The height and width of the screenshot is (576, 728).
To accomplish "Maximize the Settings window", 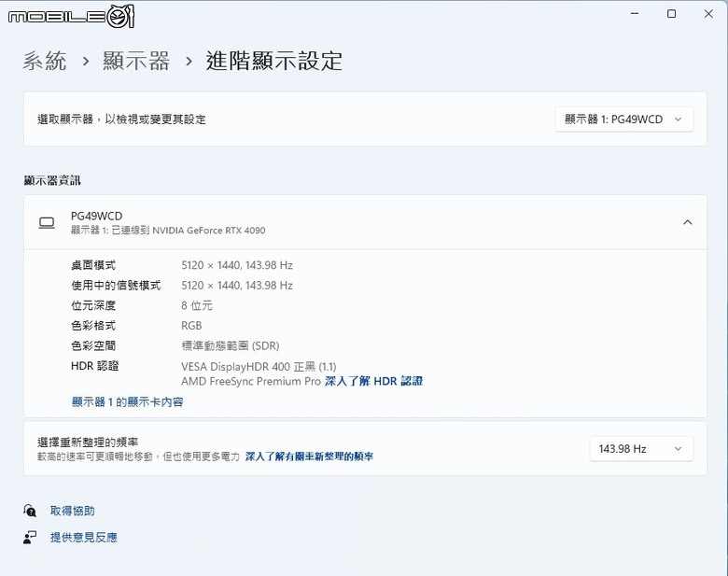I will click(x=671, y=14).
